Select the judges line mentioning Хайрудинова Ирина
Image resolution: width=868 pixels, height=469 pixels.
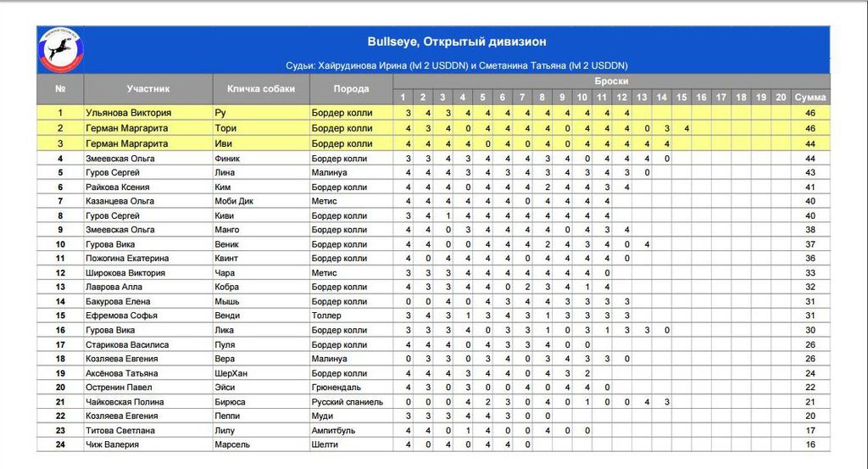457,65
